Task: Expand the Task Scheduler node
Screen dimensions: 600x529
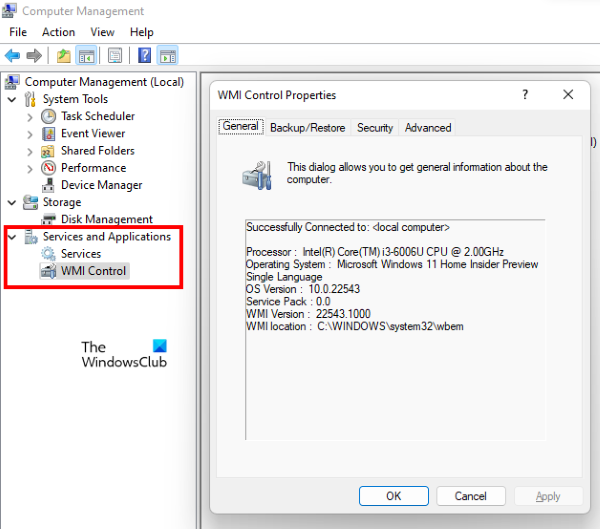Action: click(30, 117)
